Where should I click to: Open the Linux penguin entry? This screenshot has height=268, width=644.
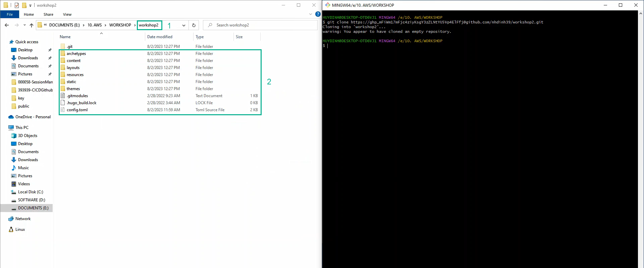20,229
